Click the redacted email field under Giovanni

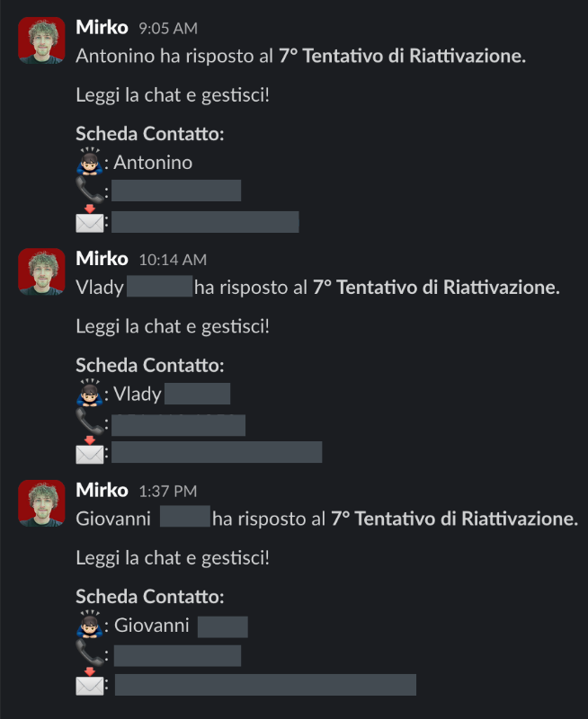click(265, 685)
